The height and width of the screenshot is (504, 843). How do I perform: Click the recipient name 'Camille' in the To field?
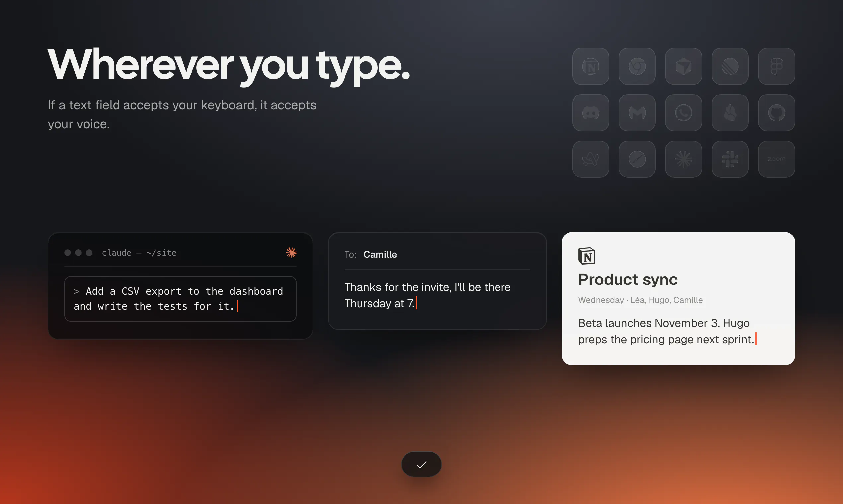tap(380, 254)
